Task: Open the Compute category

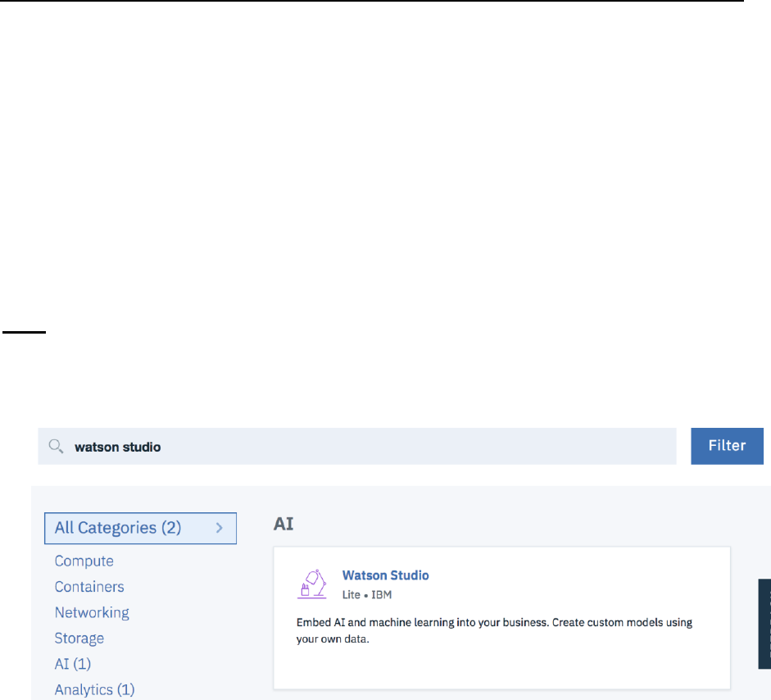Action: tap(84, 561)
